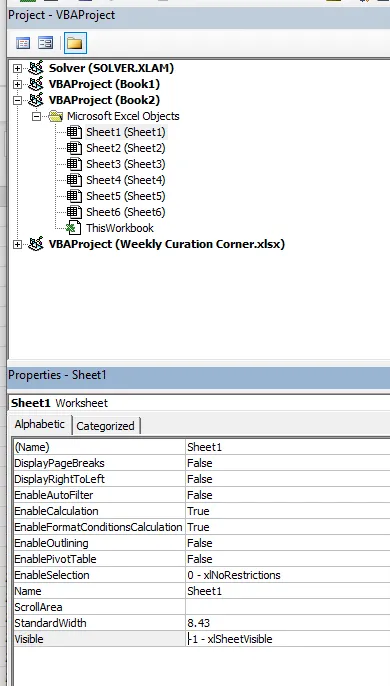The image size is (390, 686).
Task: Click the Sheet3 worksheet icon in tree
Action: [74, 164]
